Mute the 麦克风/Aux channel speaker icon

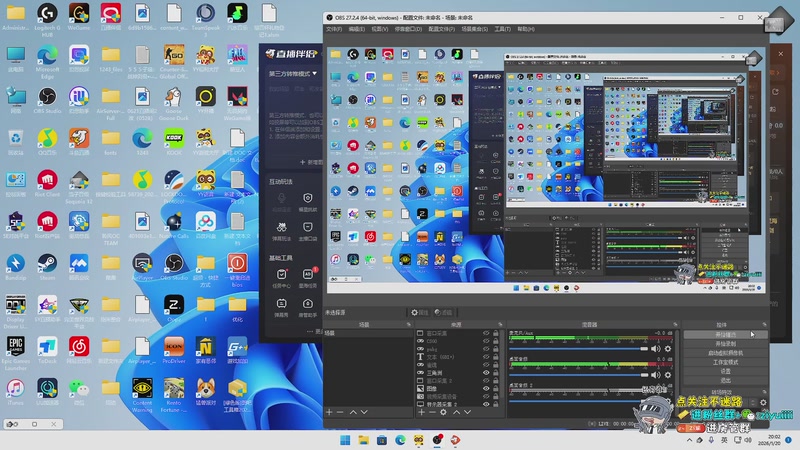click(x=656, y=349)
